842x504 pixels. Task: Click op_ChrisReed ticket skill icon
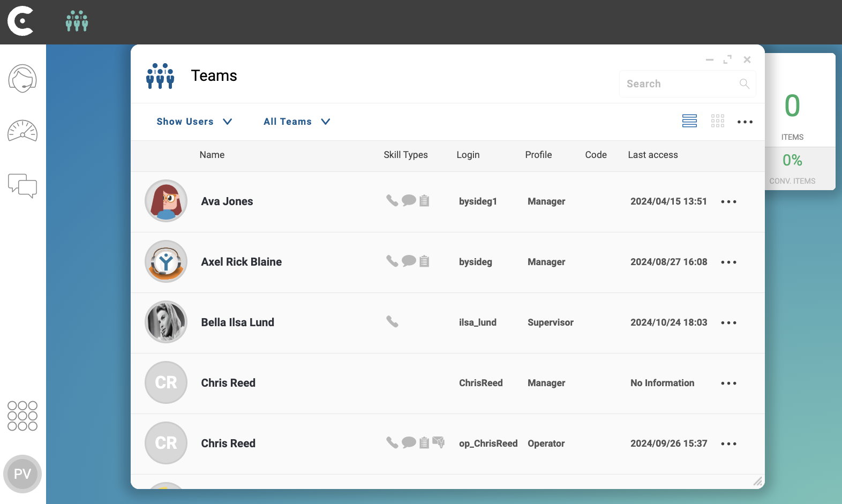tap(424, 443)
